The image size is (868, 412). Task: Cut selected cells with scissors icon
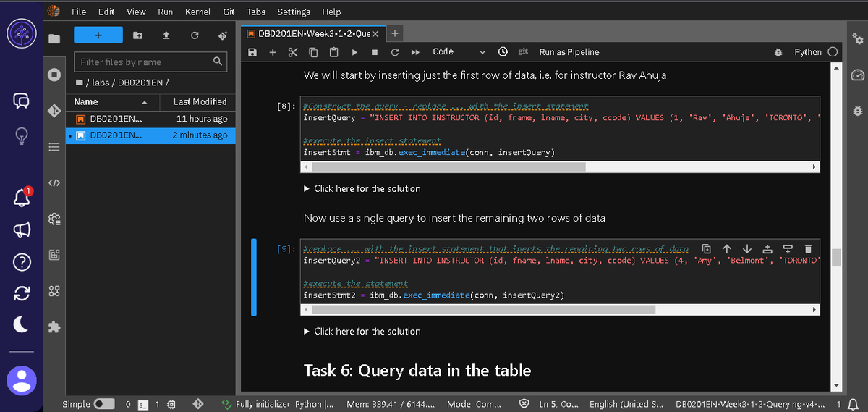(x=293, y=52)
